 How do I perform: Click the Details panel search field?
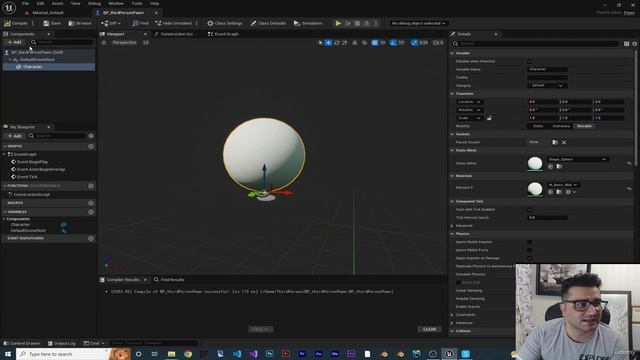click(538, 44)
